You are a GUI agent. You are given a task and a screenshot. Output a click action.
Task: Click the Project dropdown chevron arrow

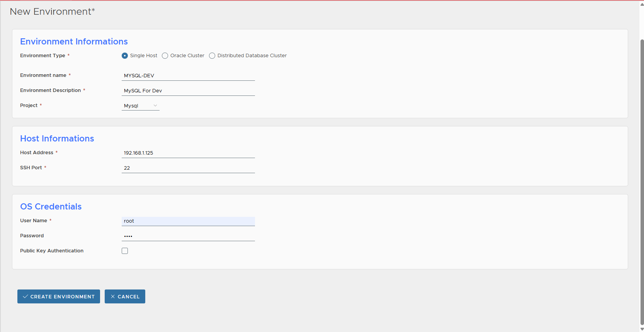155,106
